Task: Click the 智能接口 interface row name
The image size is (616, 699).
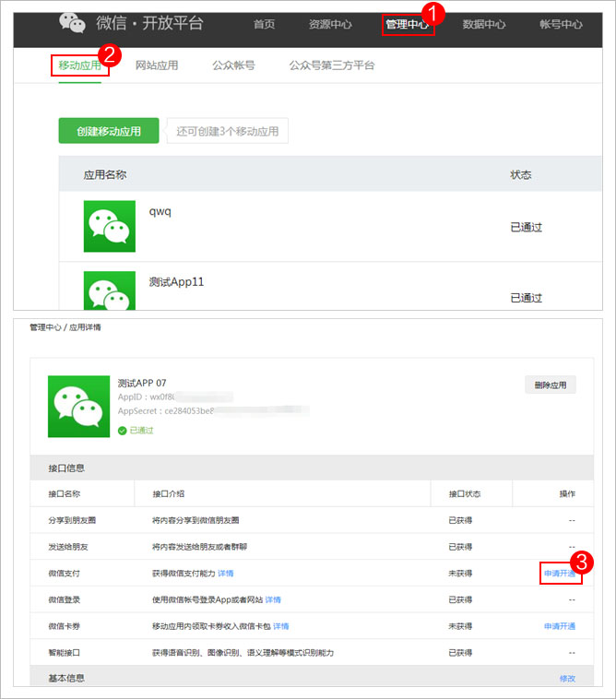Action: 65,653
